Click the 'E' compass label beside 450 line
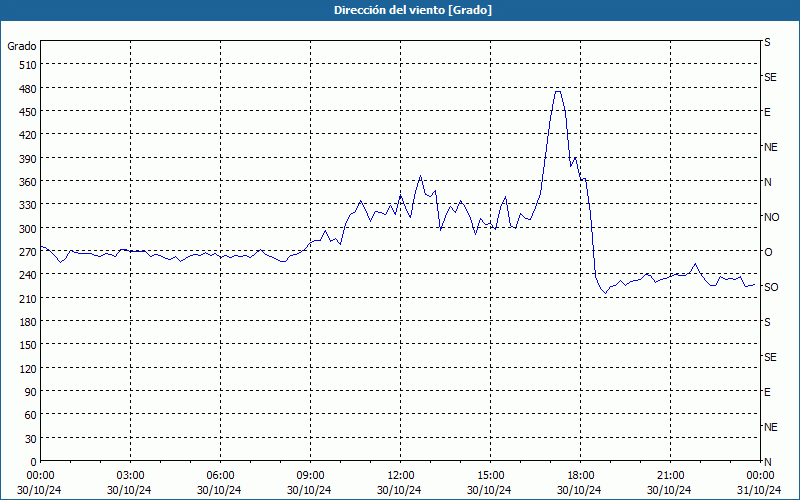The image size is (800, 500). click(x=767, y=112)
